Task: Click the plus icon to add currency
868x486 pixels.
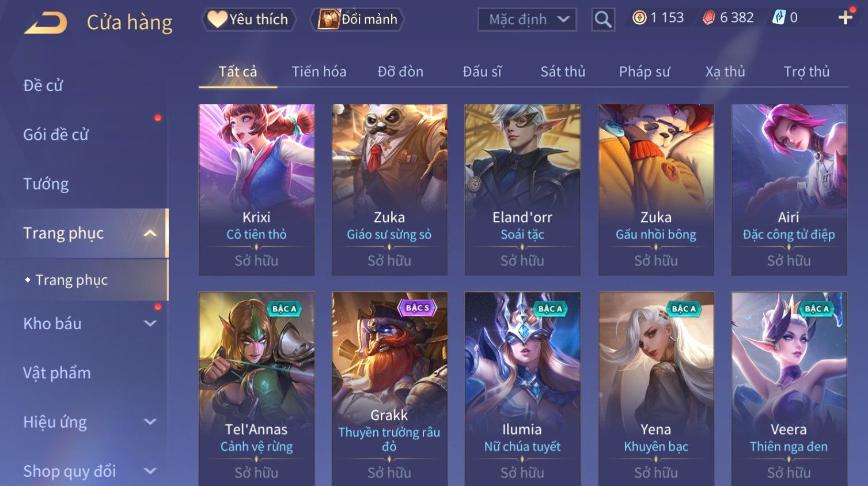Action: [x=845, y=17]
